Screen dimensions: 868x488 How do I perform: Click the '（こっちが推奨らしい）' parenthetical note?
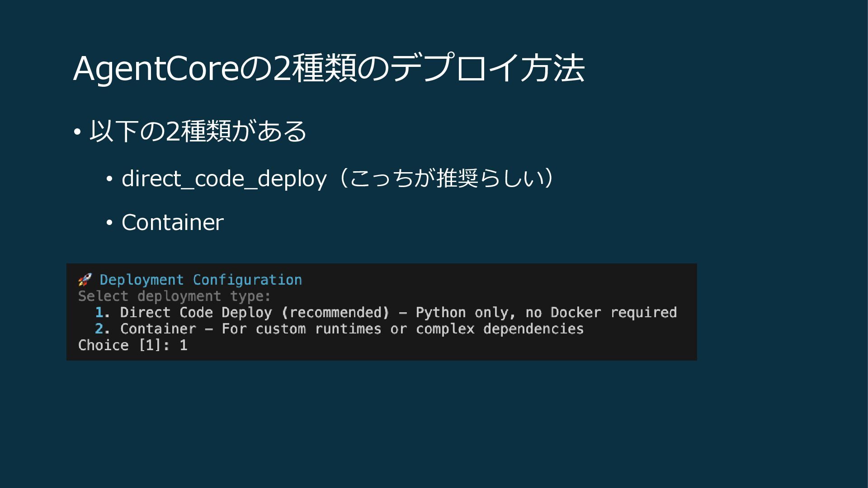tap(445, 178)
